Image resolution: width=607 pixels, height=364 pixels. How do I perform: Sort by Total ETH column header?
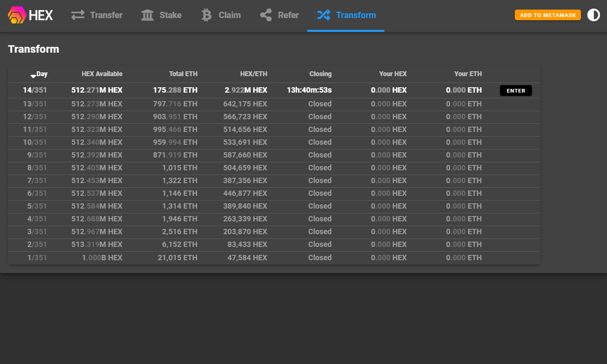click(183, 74)
